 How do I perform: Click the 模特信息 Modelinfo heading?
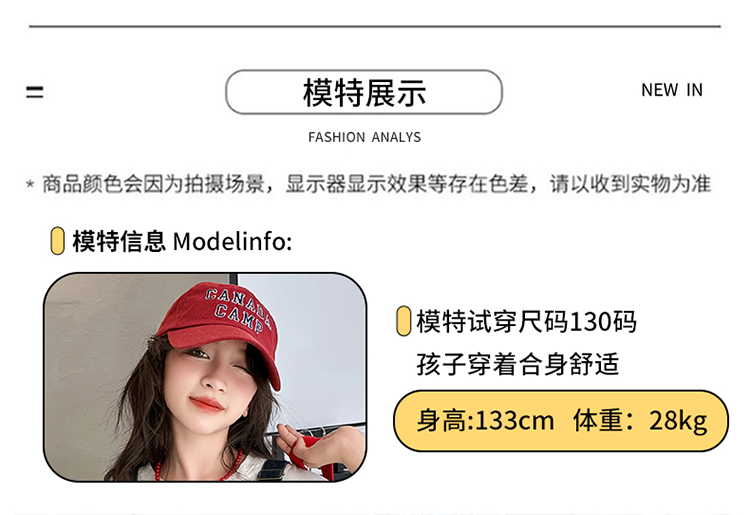[182, 241]
